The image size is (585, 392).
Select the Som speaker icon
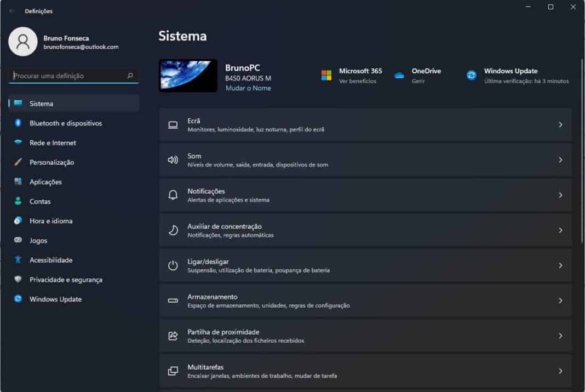point(171,159)
